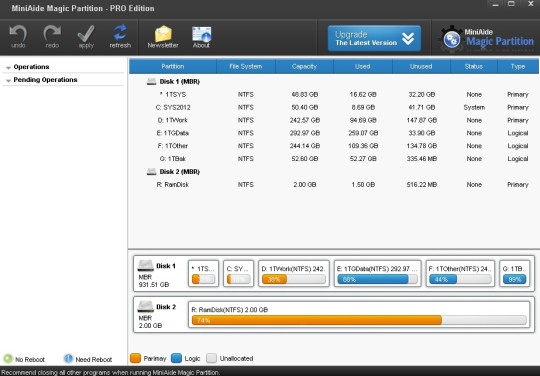Click the Type column header
The height and width of the screenshot is (376, 540).
(x=518, y=66)
